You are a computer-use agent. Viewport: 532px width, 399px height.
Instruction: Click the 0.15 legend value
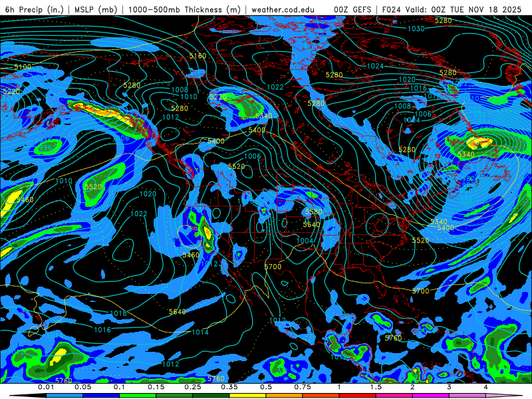pyautogui.click(x=156, y=387)
